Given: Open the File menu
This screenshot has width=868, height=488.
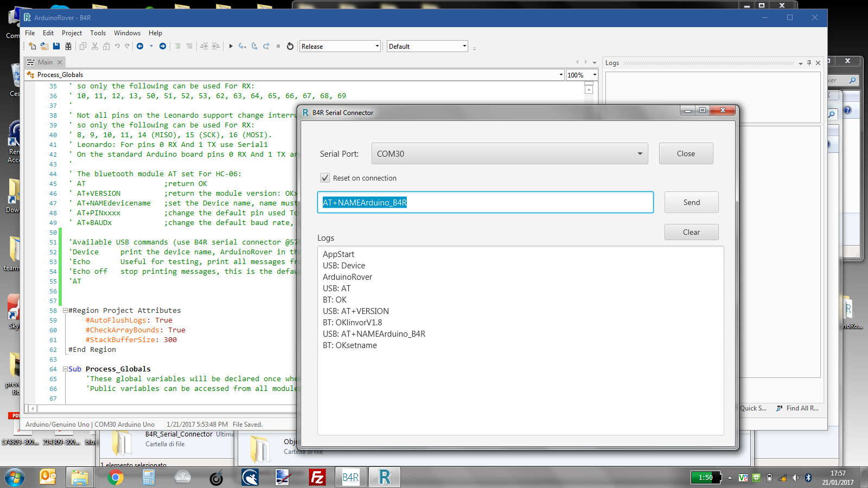Looking at the screenshot, I should [x=30, y=33].
